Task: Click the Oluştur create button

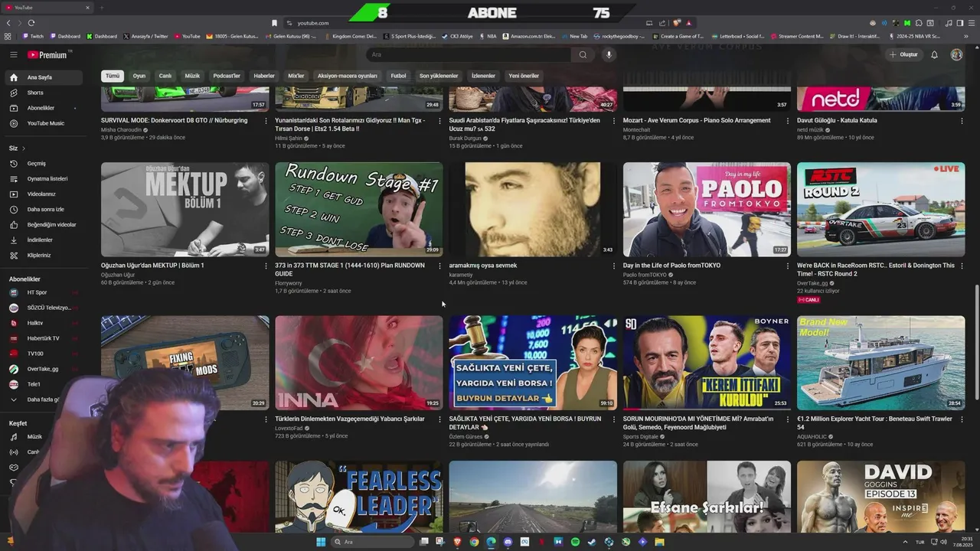Action: pyautogui.click(x=903, y=54)
